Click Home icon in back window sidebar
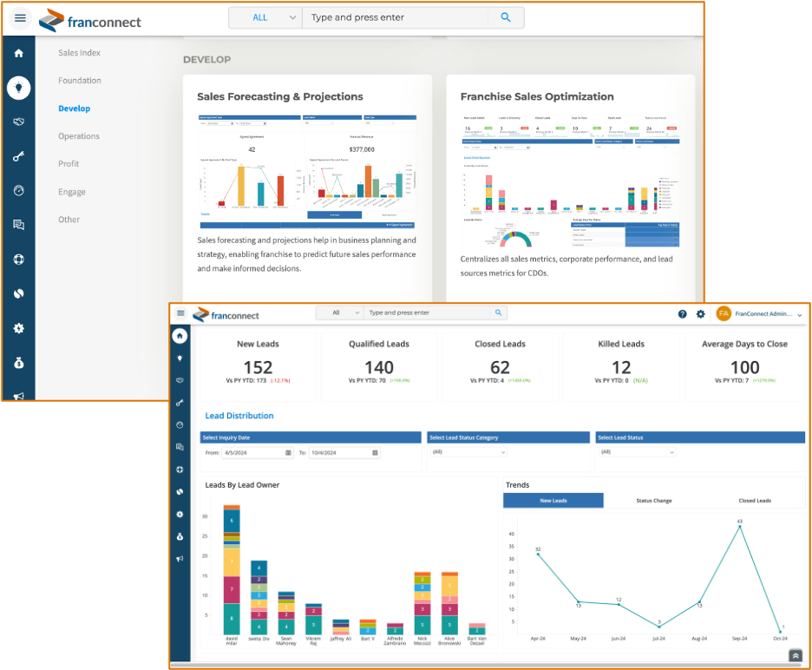The image size is (812, 670). [x=18, y=53]
